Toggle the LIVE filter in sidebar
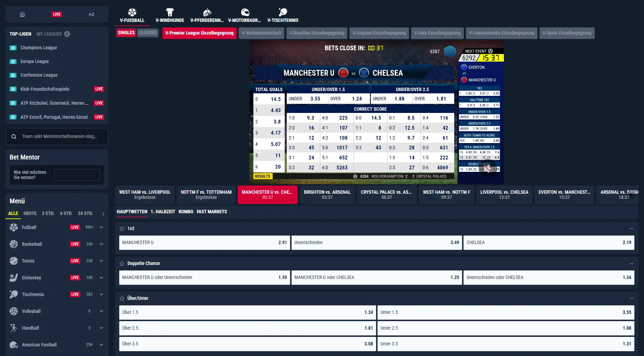644x356 pixels. (x=57, y=14)
